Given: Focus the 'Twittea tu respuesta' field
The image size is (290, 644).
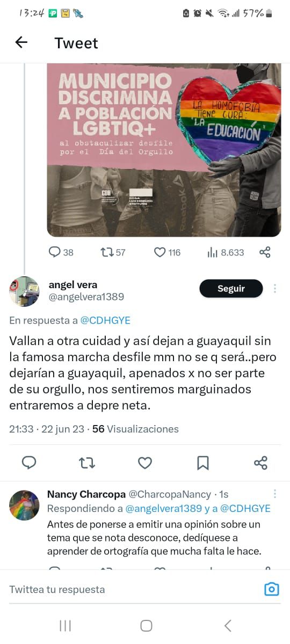Looking at the screenshot, I should coord(134,589).
